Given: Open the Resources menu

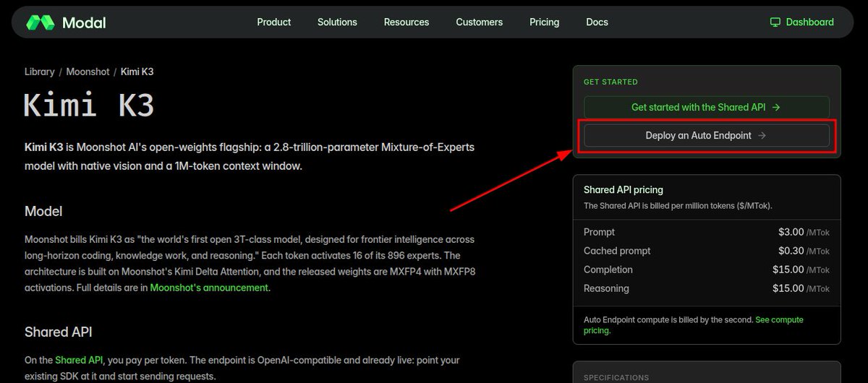Looking at the screenshot, I should tap(407, 22).
